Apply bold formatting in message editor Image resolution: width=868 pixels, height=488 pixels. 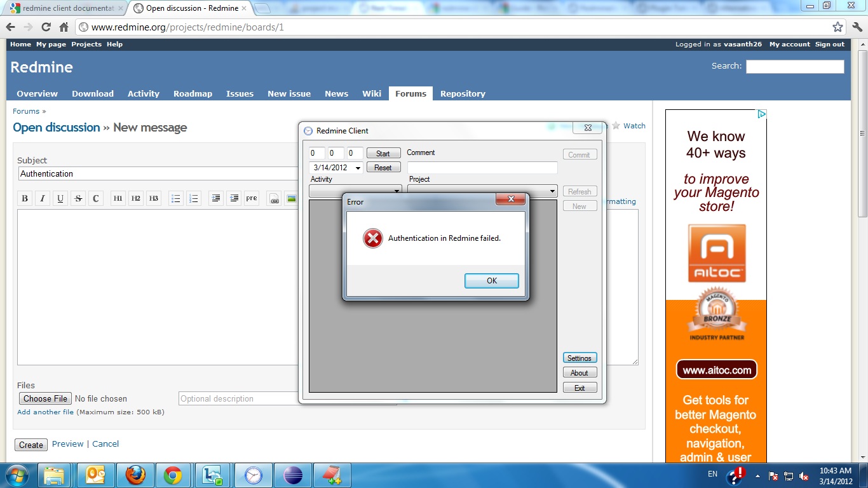click(25, 198)
